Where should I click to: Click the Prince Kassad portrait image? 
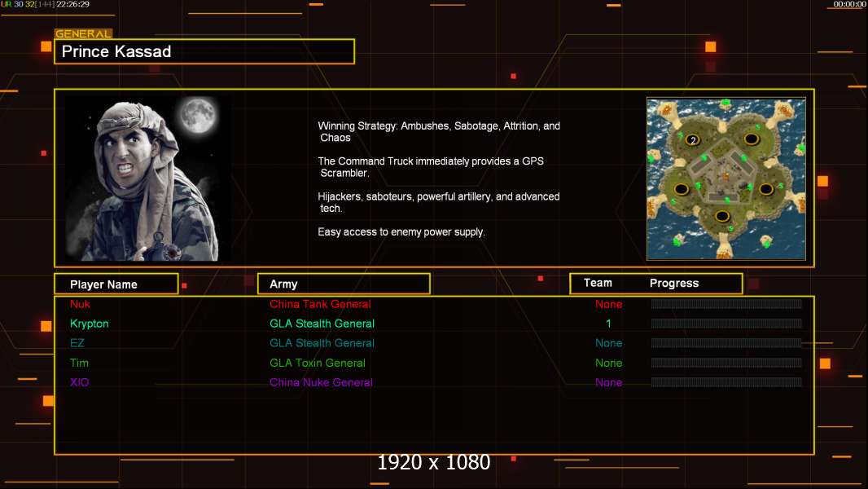149,178
